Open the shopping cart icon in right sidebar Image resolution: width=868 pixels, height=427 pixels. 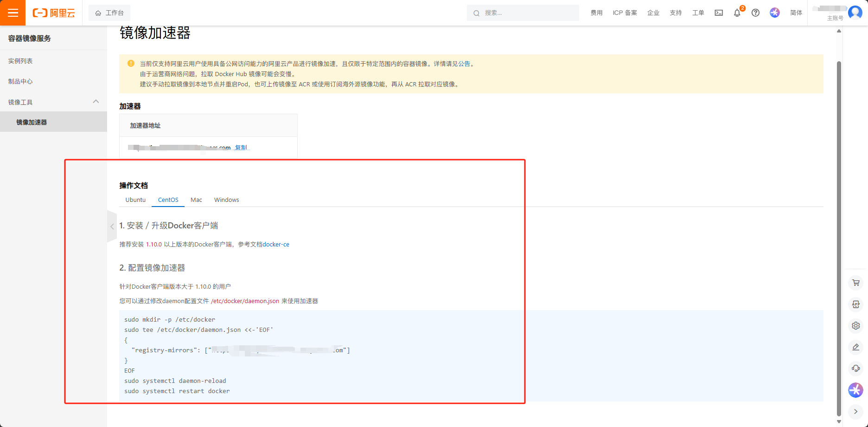click(x=855, y=283)
